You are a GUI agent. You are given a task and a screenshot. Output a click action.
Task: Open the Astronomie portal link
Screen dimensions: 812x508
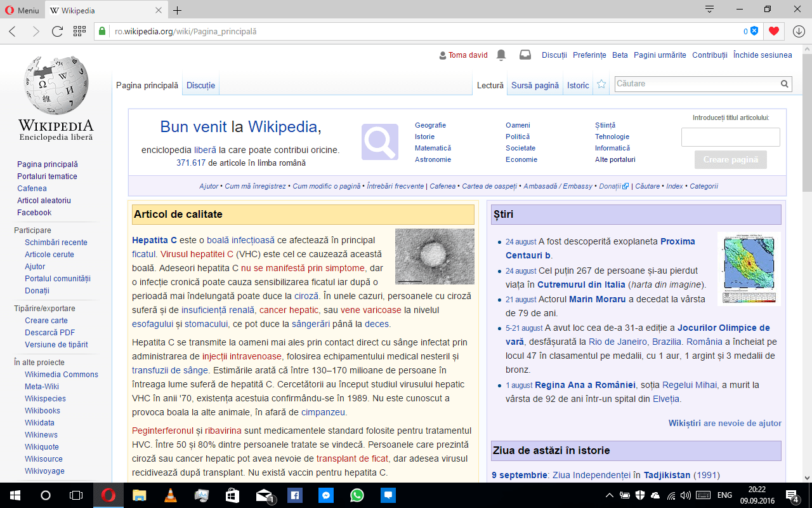(433, 159)
